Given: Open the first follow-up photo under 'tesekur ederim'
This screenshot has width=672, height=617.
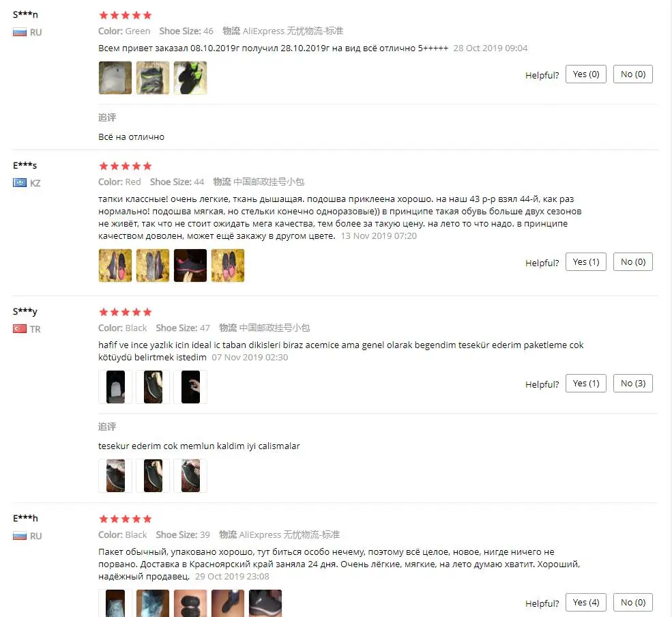Looking at the screenshot, I should [115, 476].
